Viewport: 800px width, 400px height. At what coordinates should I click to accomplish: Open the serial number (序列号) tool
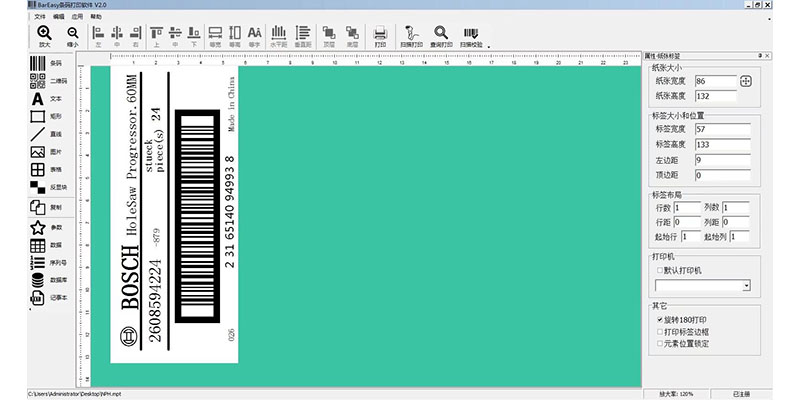[38, 263]
